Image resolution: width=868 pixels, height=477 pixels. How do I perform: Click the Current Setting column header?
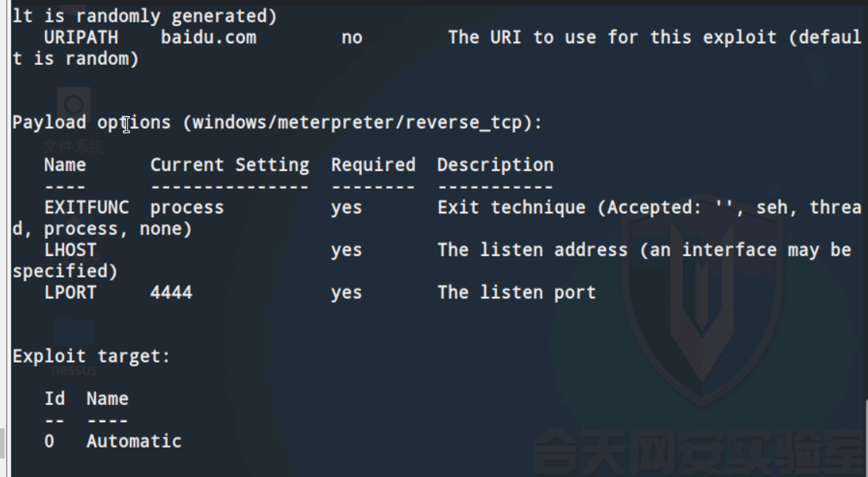coord(229,165)
